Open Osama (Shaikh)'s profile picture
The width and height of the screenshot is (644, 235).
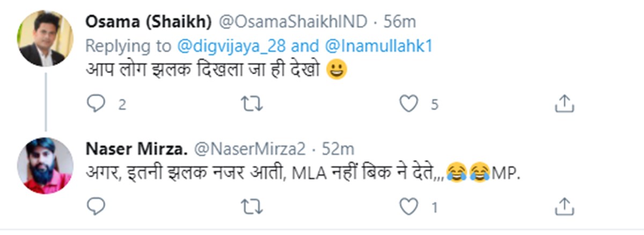coord(45,38)
